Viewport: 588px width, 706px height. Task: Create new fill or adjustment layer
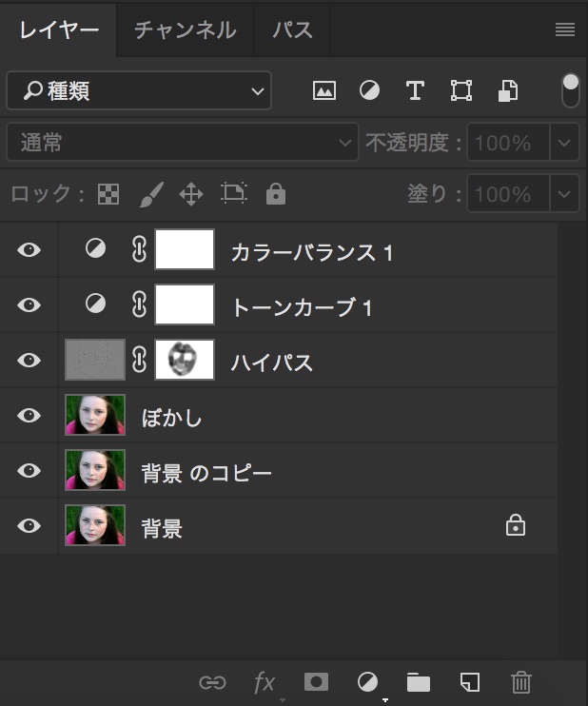pos(368,682)
